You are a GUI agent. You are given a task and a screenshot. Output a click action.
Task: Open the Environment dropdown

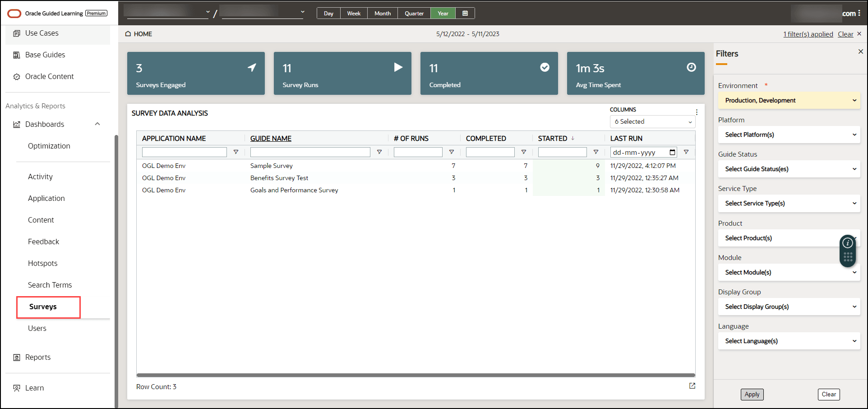click(790, 101)
